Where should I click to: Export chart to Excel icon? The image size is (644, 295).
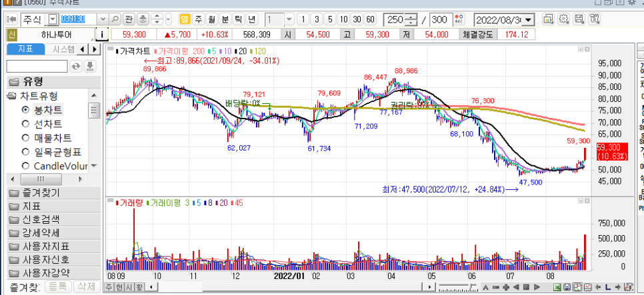pos(557,287)
